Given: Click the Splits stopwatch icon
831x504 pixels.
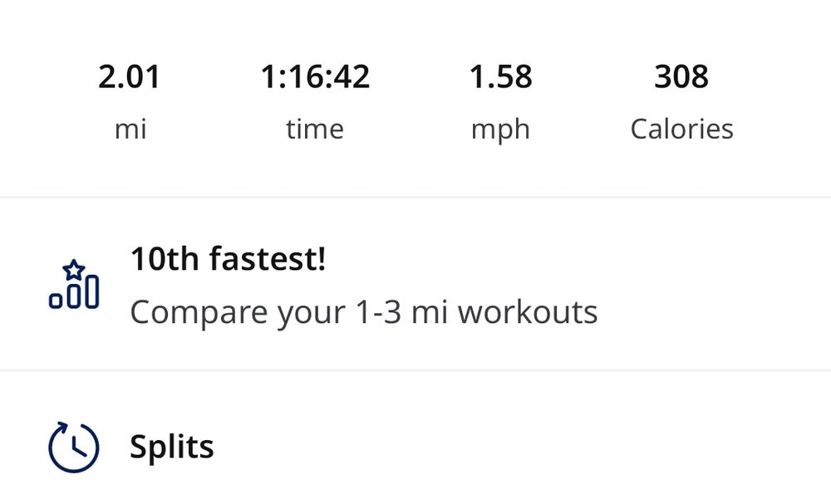Looking at the screenshot, I should 73,447.
